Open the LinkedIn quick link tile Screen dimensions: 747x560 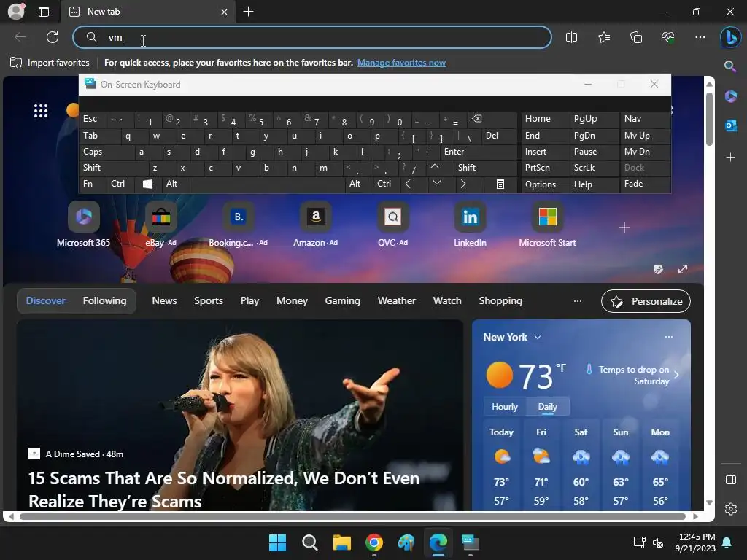click(x=471, y=225)
